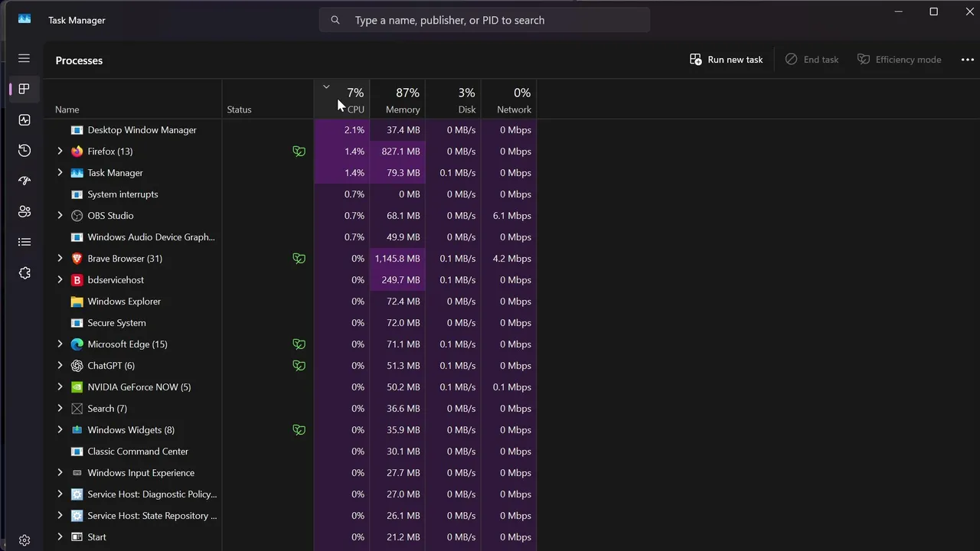Click Desktop Window Manager 2.1% CPU cell
The image size is (980, 551).
[341, 130]
